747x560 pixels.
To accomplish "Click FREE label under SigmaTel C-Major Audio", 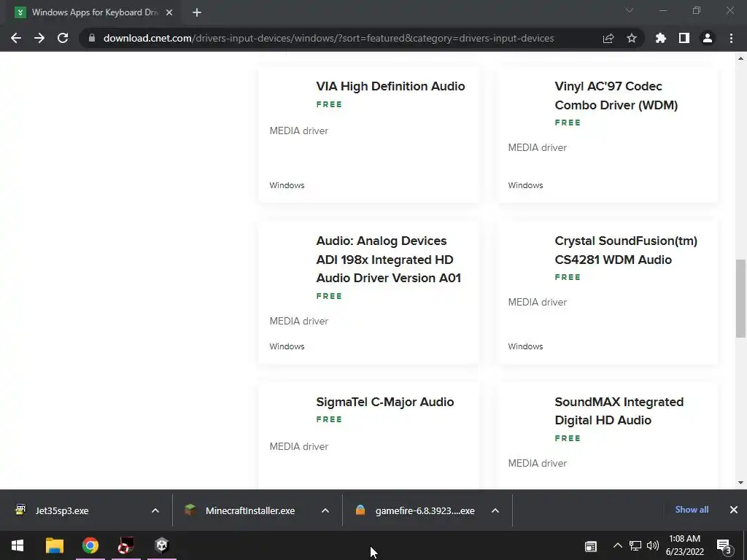I will tap(329, 419).
